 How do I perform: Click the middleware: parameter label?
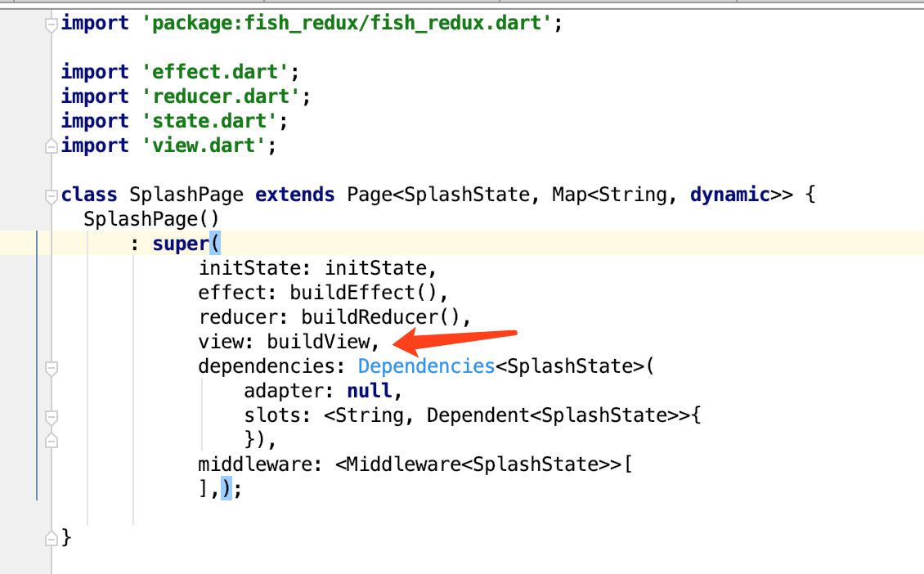[260, 464]
